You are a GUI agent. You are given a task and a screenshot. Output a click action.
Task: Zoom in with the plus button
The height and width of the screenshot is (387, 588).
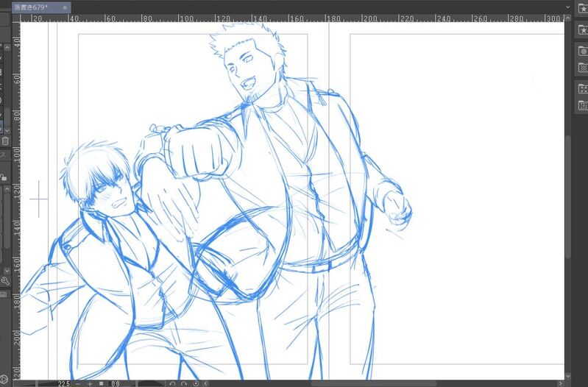pyautogui.click(x=90, y=383)
